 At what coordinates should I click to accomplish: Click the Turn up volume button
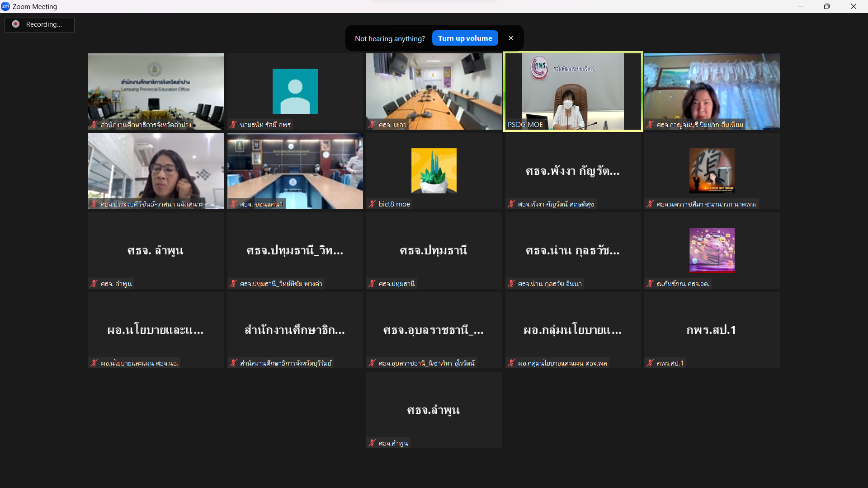[465, 38]
